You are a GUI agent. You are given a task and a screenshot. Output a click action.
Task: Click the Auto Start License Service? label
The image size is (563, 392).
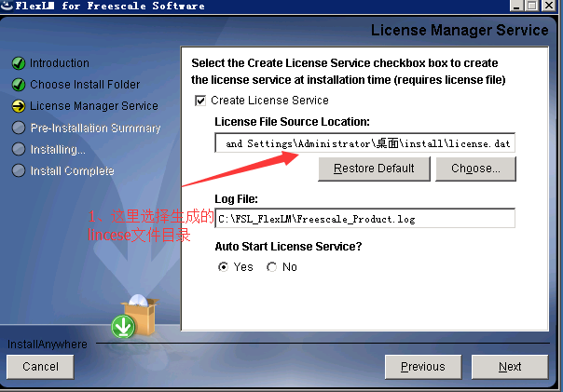(288, 247)
